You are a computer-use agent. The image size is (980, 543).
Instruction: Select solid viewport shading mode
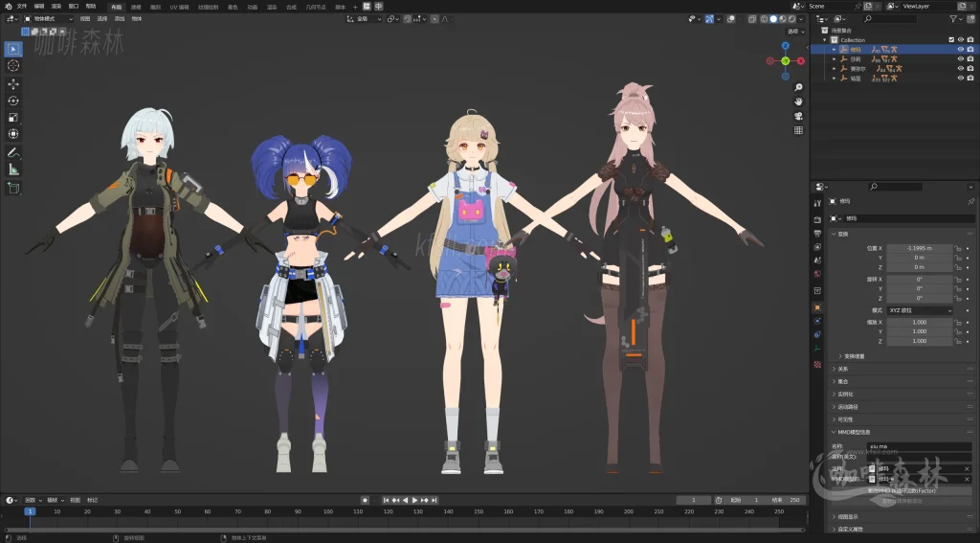point(773,19)
